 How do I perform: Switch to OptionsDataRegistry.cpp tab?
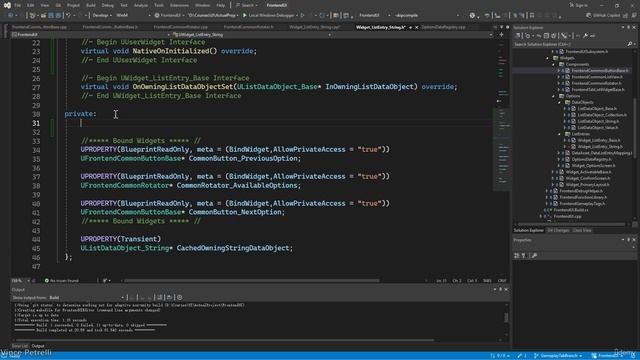pos(443,27)
